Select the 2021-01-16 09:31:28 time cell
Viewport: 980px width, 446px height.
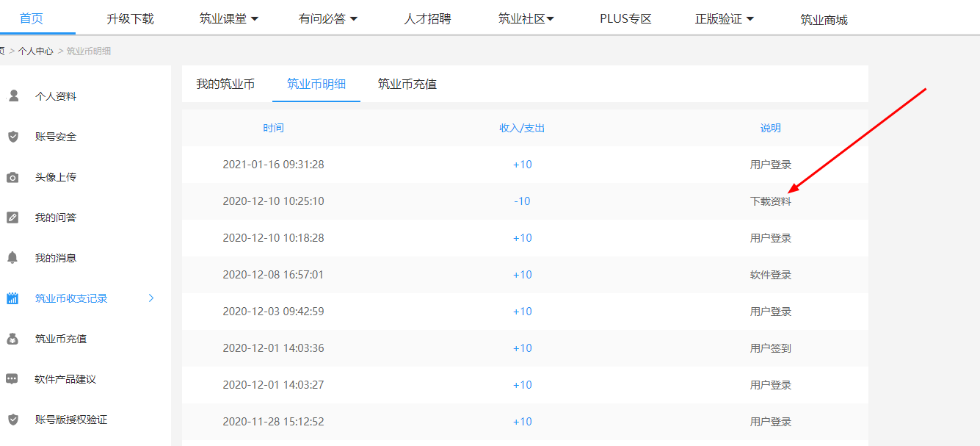(273, 165)
